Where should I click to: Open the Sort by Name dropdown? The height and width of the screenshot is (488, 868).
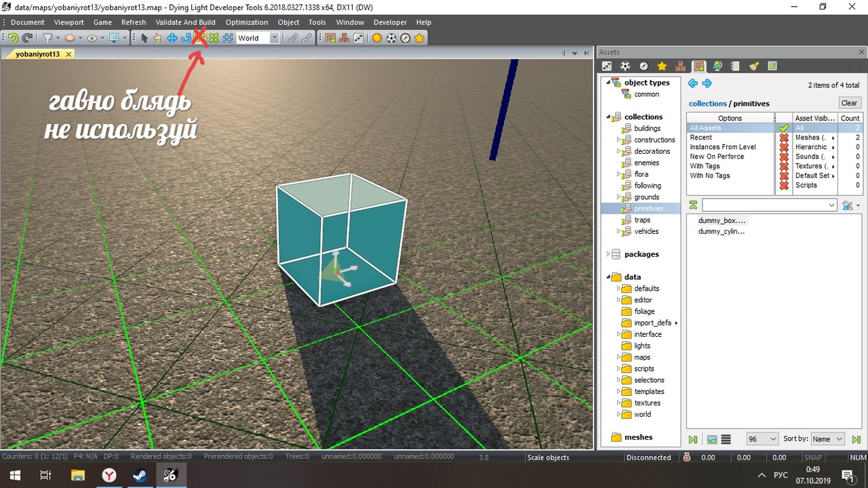[x=827, y=439]
